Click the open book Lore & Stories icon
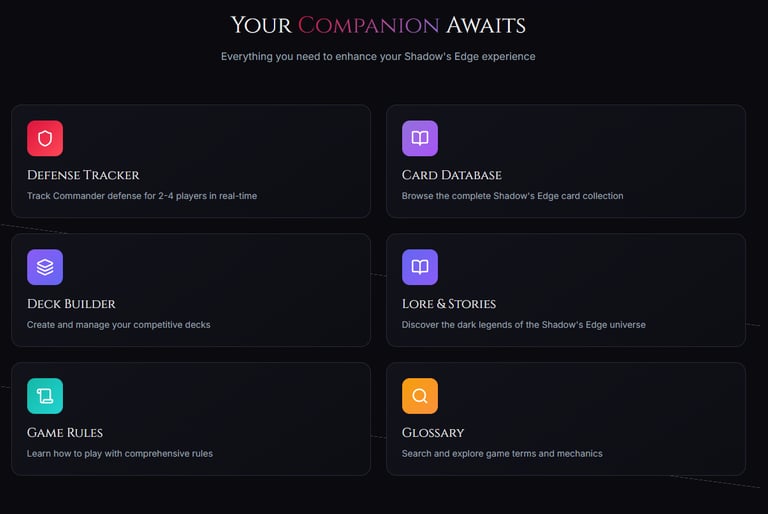Image resolution: width=768 pixels, height=514 pixels. coord(420,267)
